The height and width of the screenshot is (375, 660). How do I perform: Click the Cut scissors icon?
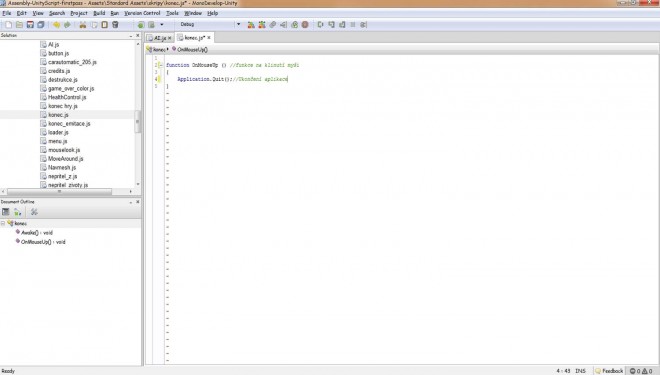pyautogui.click(x=83, y=25)
